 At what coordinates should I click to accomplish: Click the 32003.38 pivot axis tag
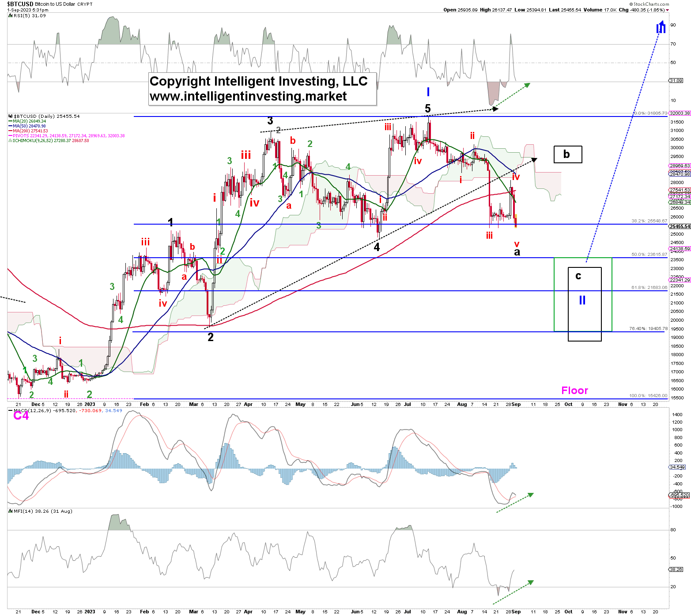[680, 113]
